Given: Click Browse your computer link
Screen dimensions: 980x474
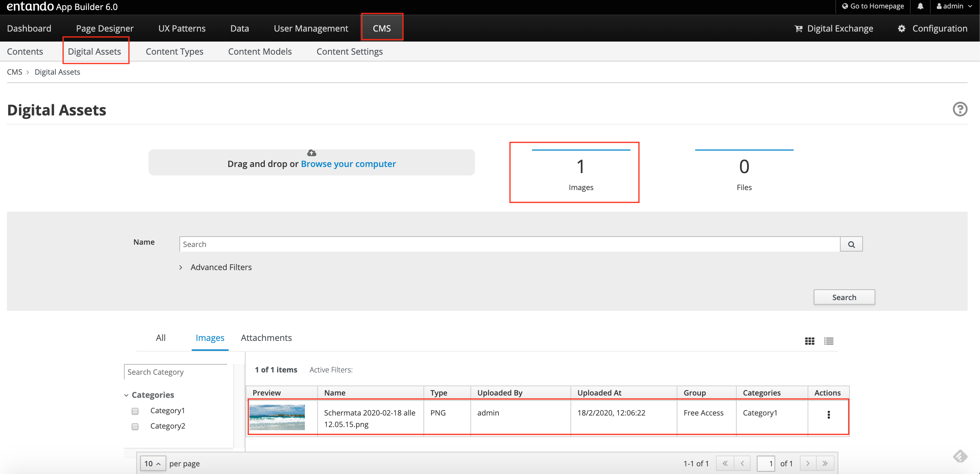Looking at the screenshot, I should click(348, 164).
